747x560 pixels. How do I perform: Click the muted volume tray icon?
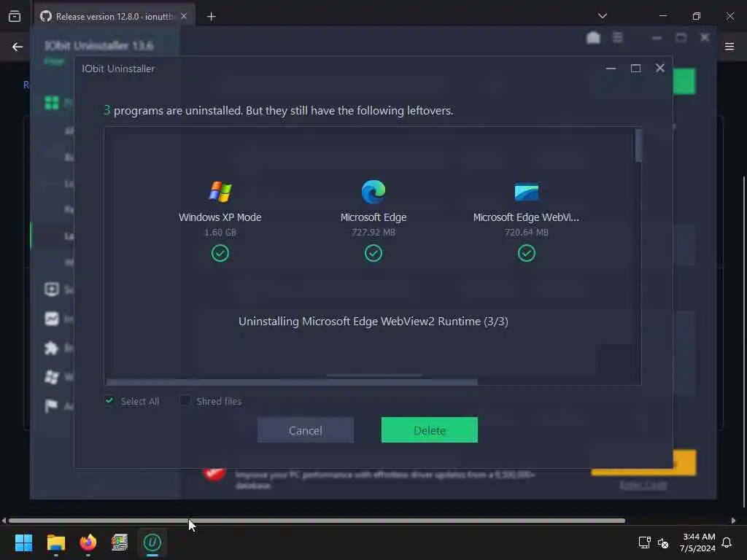pos(663,542)
